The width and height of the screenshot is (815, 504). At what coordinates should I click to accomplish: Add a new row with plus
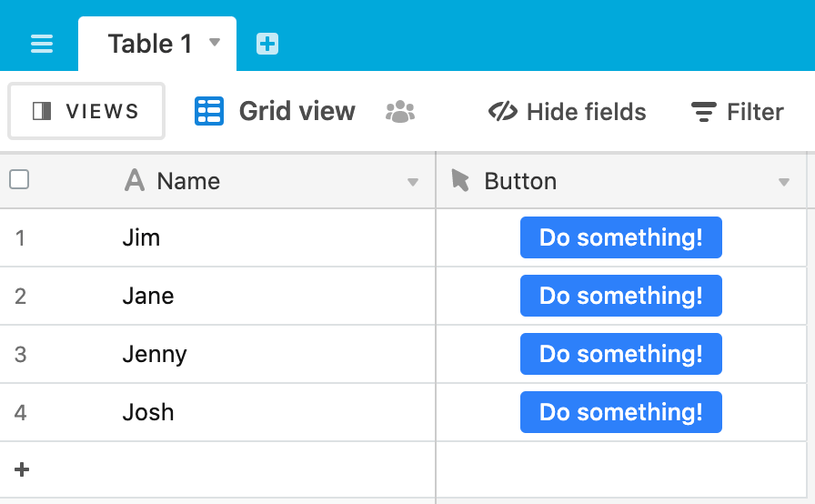pyautogui.click(x=22, y=469)
